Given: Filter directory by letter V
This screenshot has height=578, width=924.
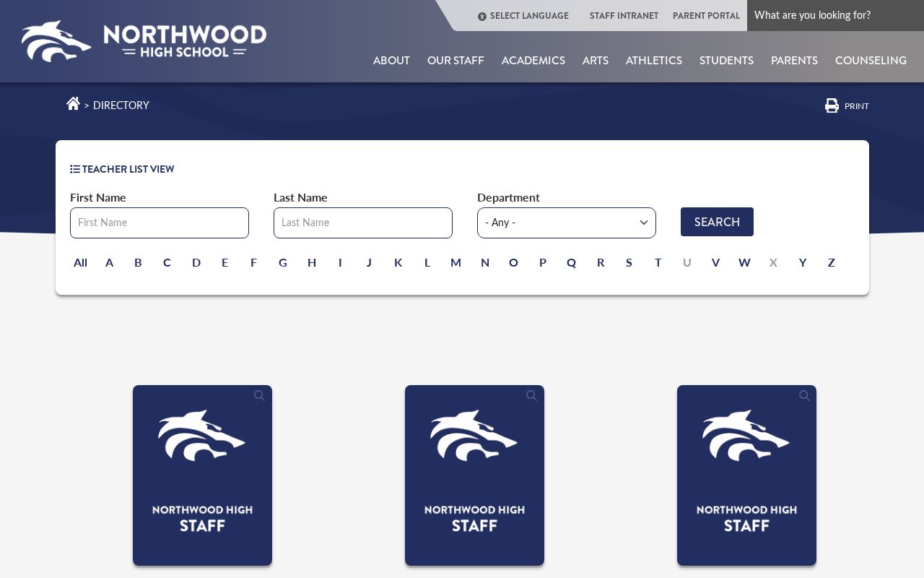Looking at the screenshot, I should pyautogui.click(x=715, y=262).
